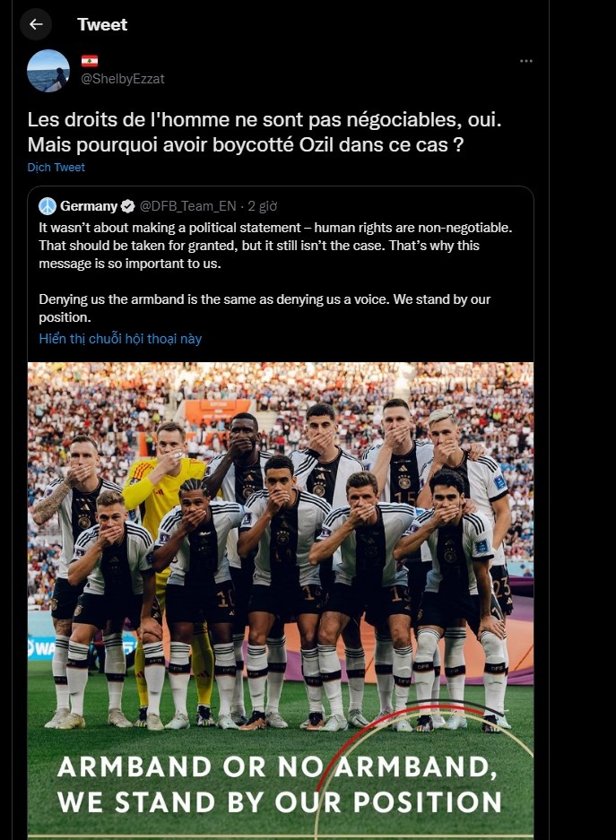The width and height of the screenshot is (616, 840).
Task: Open the Germany account name
Action: 89,206
